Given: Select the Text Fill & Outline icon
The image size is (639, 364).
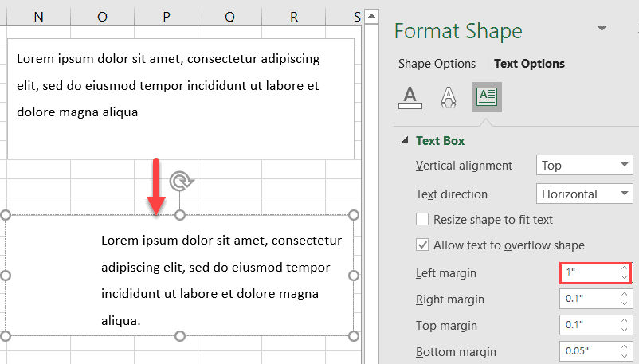Looking at the screenshot, I should [410, 97].
